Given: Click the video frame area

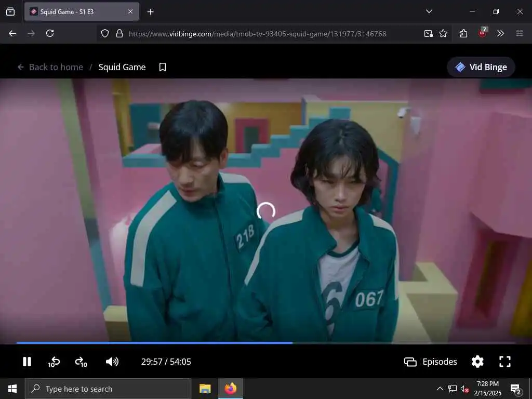Looking at the screenshot, I should click(x=265, y=210).
